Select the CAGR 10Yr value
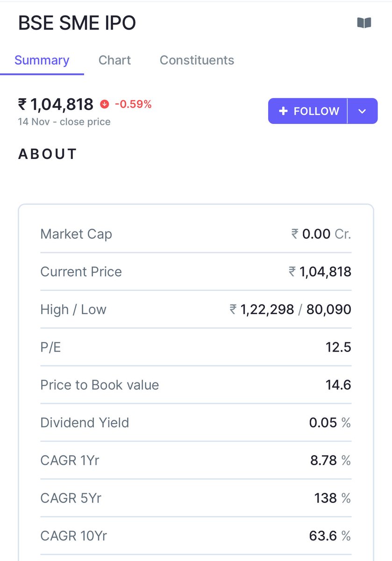The image size is (392, 561). point(330,536)
